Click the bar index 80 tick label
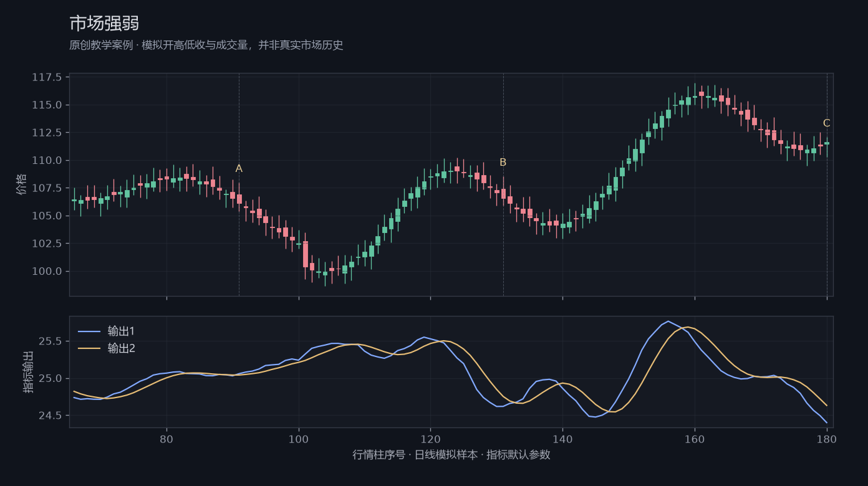This screenshot has height=486, width=868. point(166,439)
